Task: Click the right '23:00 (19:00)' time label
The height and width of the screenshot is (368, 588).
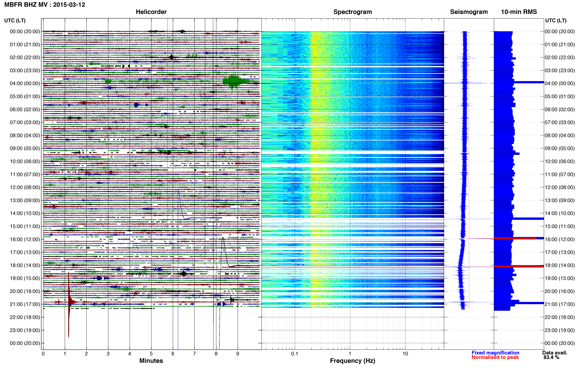Action: coord(560,330)
